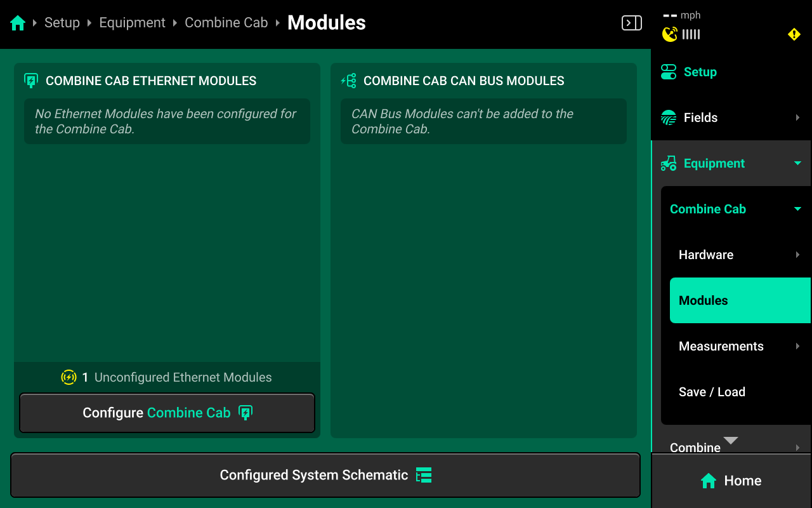The width and height of the screenshot is (812, 508).
Task: Click the yellow warning diamond icon
Action: coord(794,34)
